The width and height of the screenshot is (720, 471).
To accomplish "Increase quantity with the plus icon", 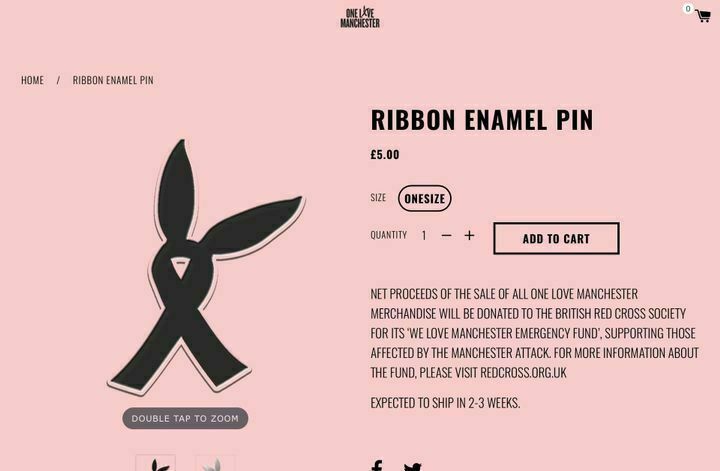I will coord(469,236).
